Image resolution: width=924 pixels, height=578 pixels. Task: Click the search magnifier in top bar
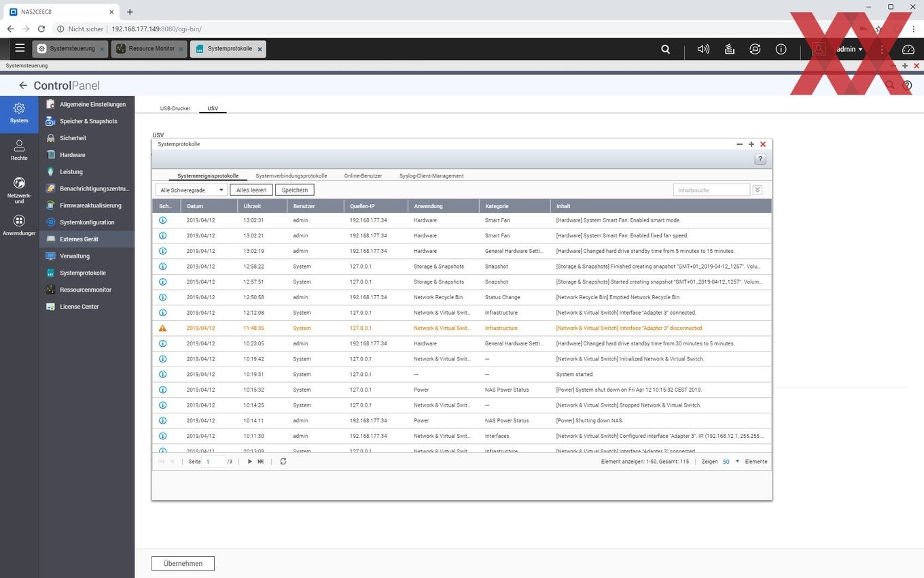[666, 49]
